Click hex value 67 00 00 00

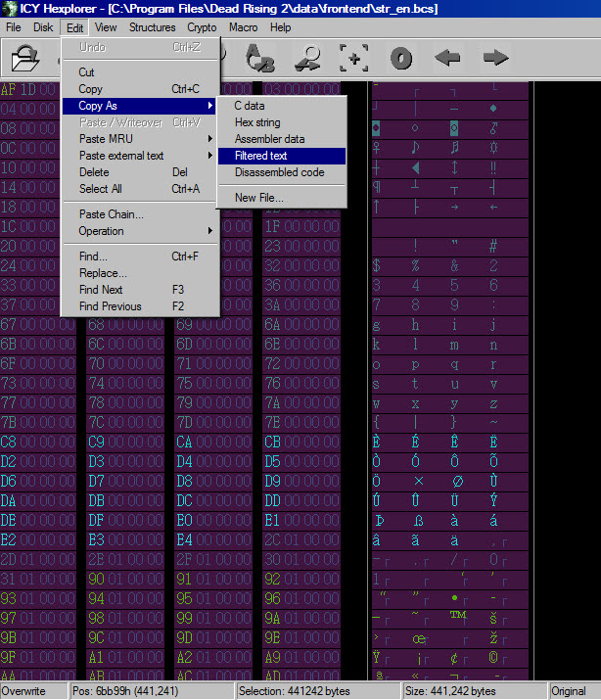tap(37, 325)
